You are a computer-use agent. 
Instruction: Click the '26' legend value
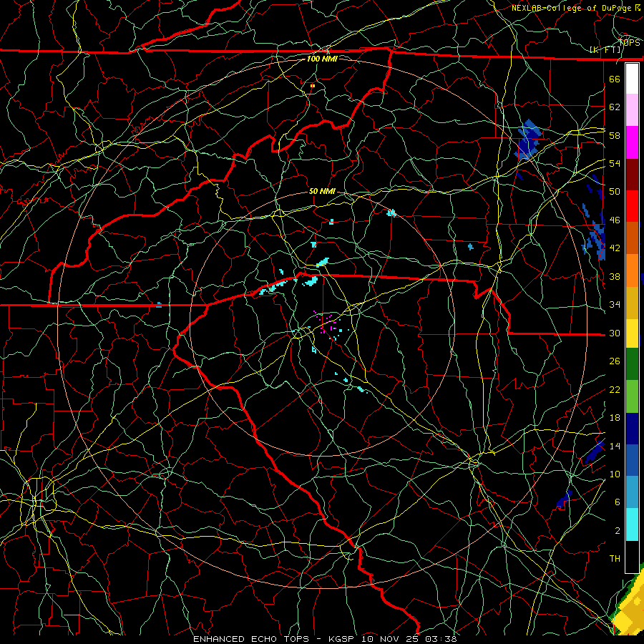pyautogui.click(x=615, y=361)
